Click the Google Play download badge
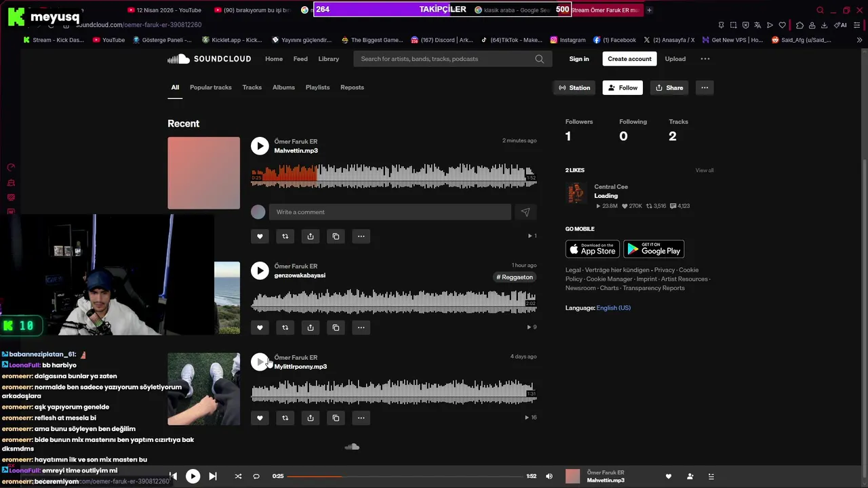The image size is (868, 488). tap(654, 249)
